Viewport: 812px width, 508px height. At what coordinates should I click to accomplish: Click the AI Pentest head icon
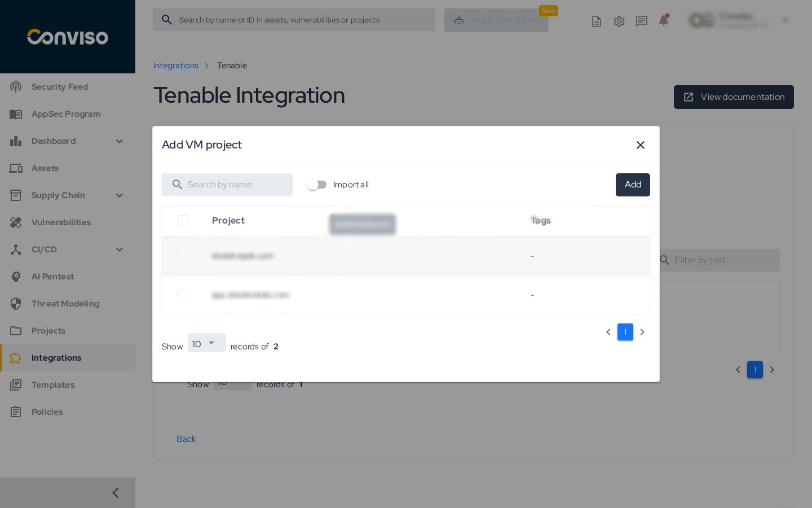16,277
